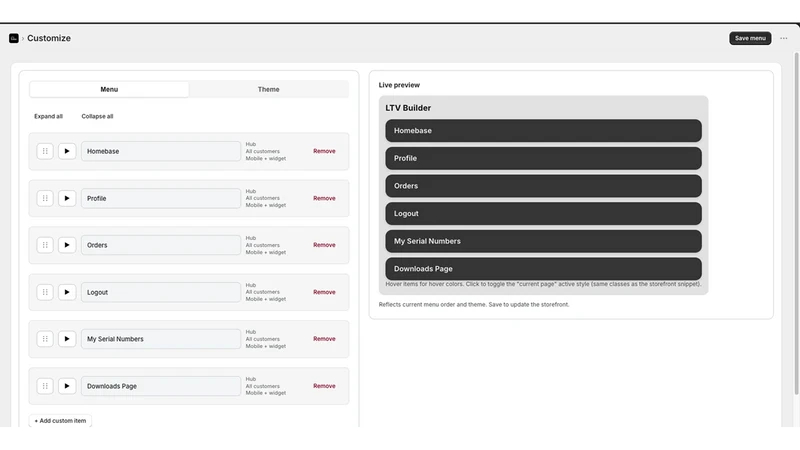This screenshot has height=450, width=800.
Task: Grab the drag handle for Downloads Page
Action: 45,386
